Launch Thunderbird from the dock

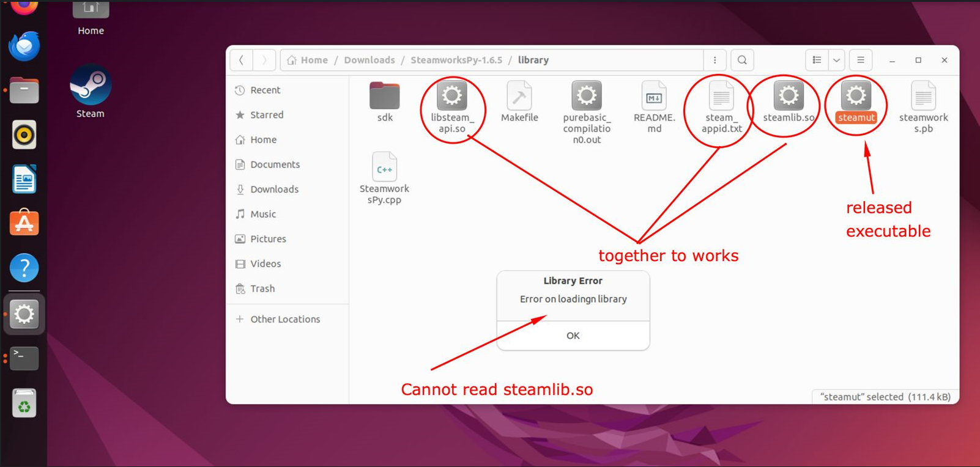pyautogui.click(x=24, y=46)
